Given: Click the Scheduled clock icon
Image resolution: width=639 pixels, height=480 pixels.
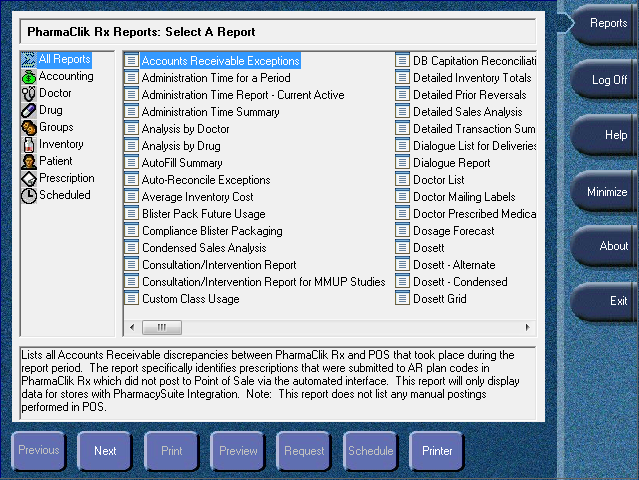Looking at the screenshot, I should (29, 195).
